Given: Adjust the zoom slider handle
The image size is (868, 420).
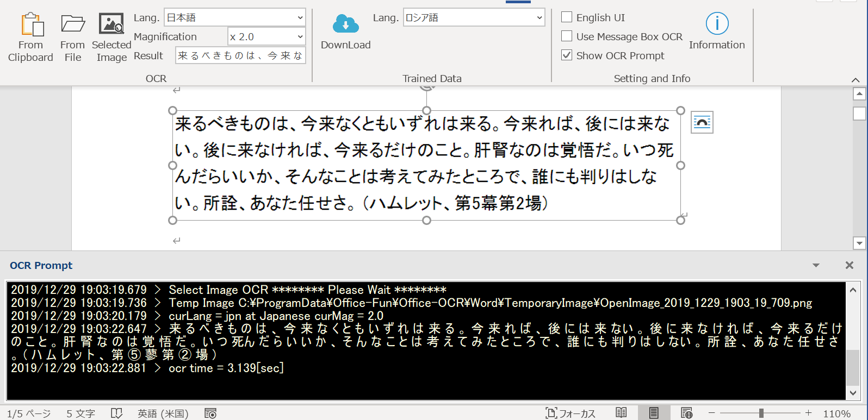Looking at the screenshot, I should pyautogui.click(x=761, y=413).
